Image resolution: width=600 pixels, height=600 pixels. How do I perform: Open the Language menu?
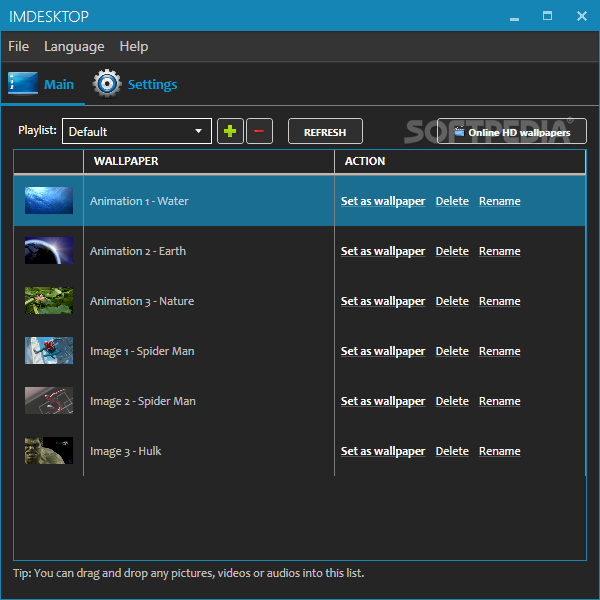pyautogui.click(x=74, y=47)
